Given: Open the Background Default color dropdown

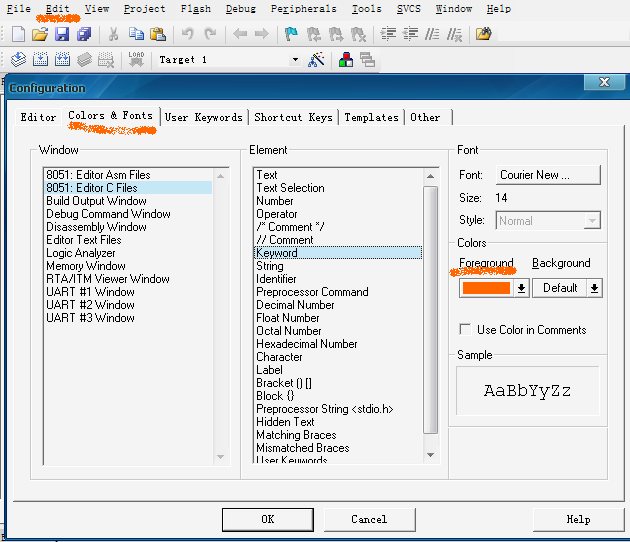Looking at the screenshot, I should pyautogui.click(x=594, y=288).
